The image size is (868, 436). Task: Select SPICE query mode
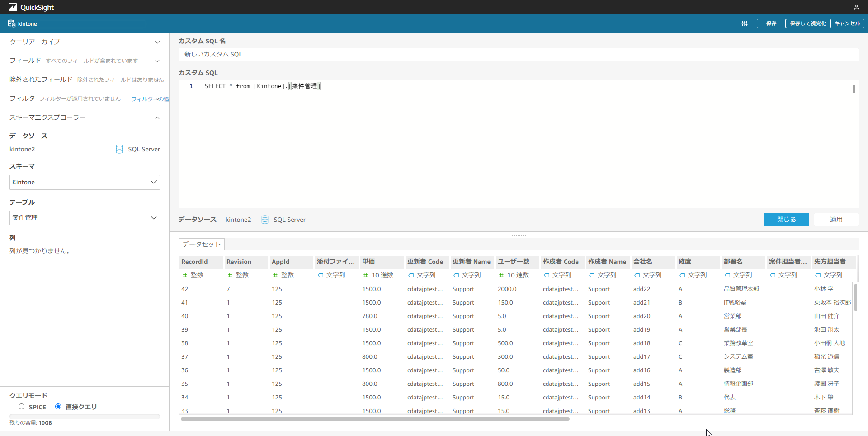point(21,407)
